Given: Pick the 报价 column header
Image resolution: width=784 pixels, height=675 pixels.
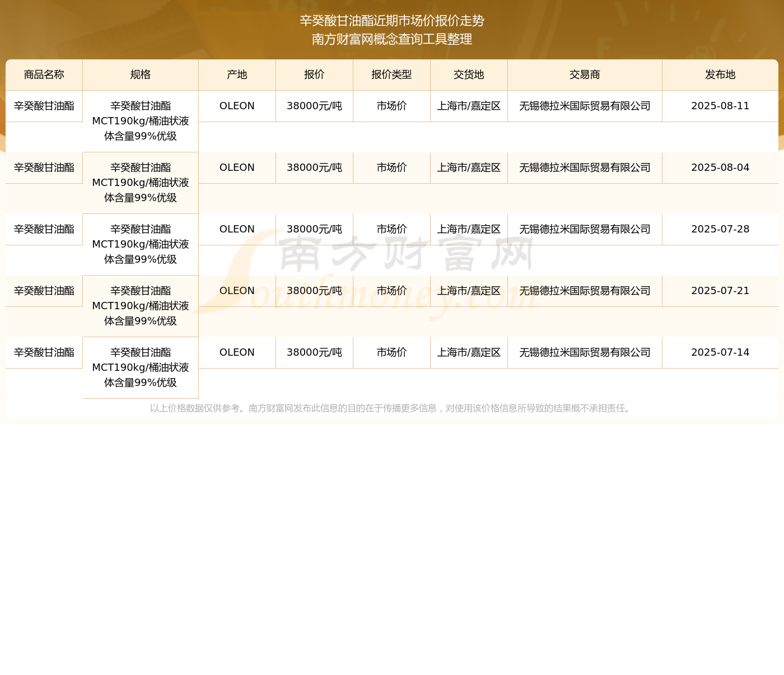Looking at the screenshot, I should click(x=315, y=75).
